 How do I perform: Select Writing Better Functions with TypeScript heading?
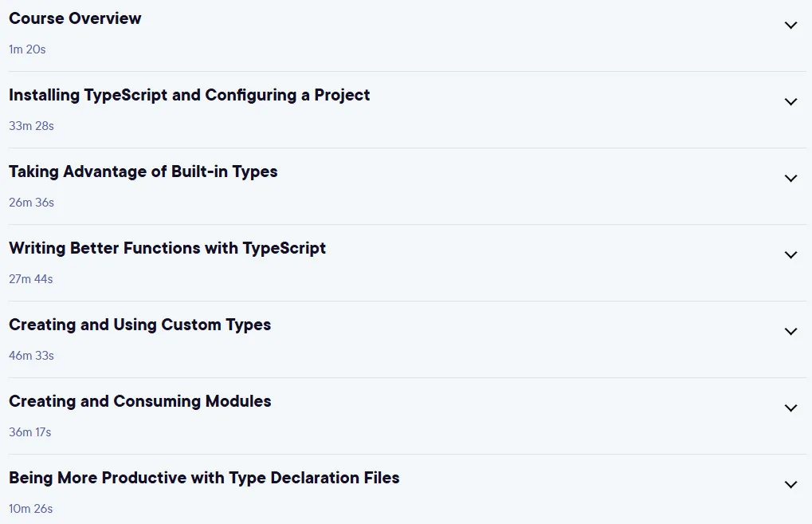(167, 248)
